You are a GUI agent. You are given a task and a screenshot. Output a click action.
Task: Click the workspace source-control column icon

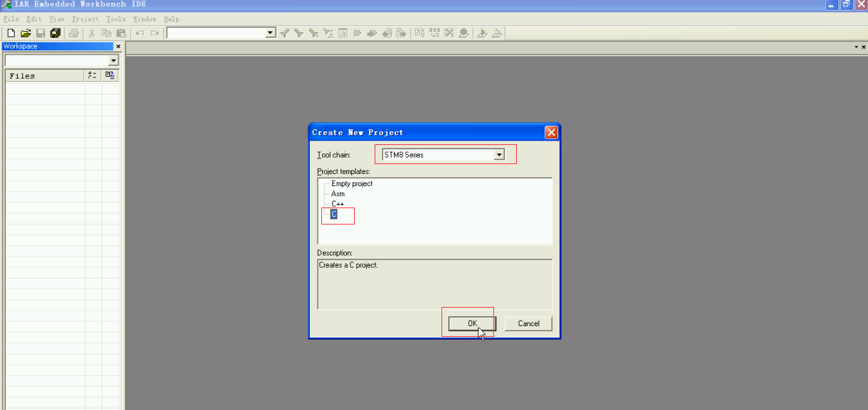pos(110,75)
